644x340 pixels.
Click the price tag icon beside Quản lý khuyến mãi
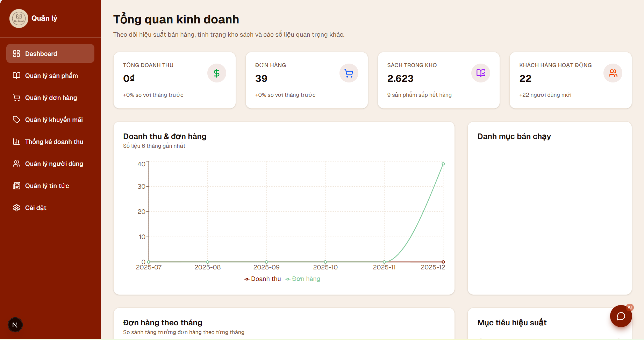(16, 120)
